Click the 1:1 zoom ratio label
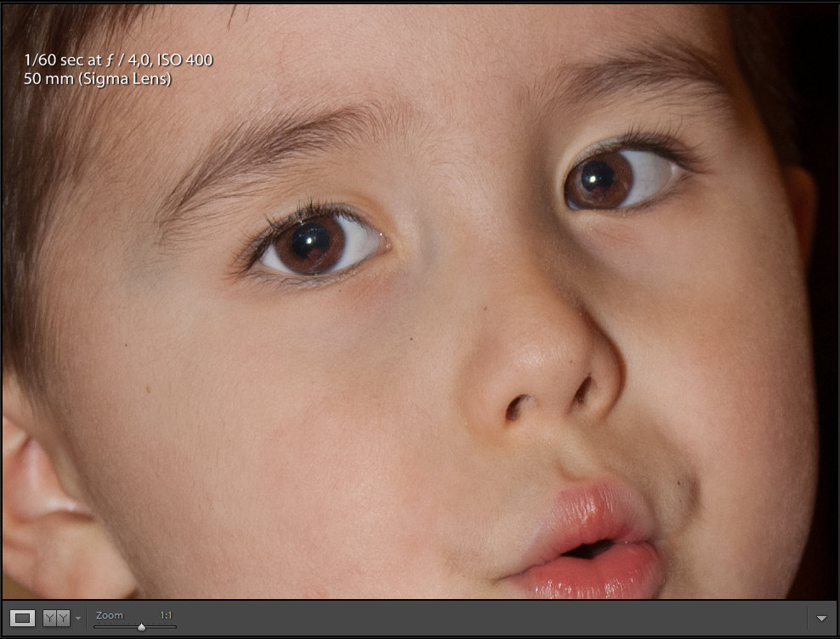The height and width of the screenshot is (639, 840). tap(166, 615)
